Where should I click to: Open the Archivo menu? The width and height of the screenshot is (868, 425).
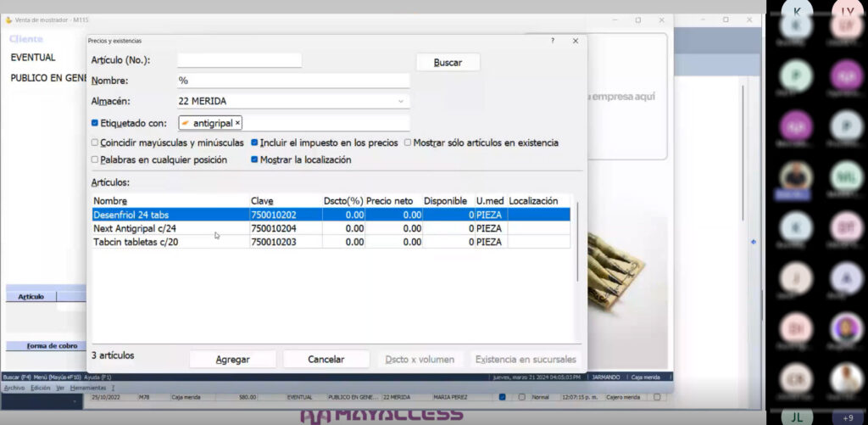(x=14, y=388)
